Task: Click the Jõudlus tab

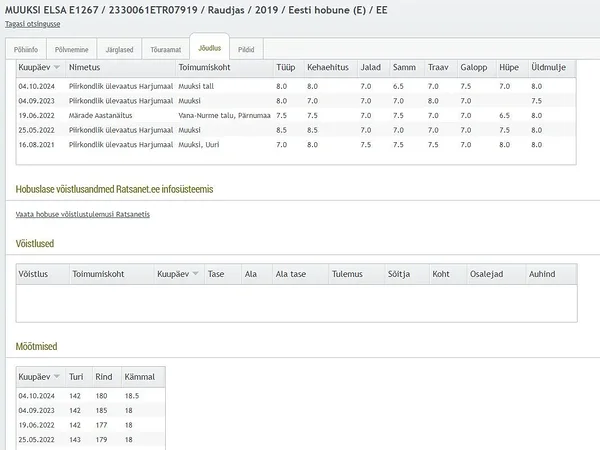Action: click(209, 48)
